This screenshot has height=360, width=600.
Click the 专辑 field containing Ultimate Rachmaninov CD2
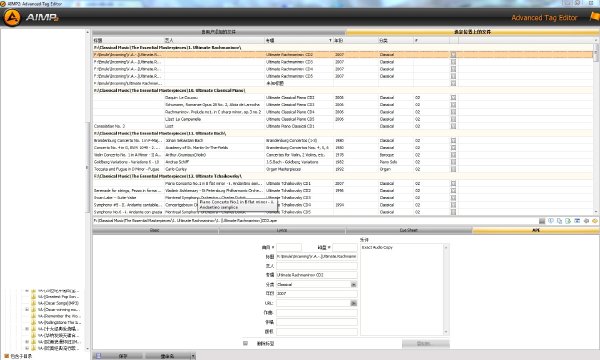pos(317,275)
